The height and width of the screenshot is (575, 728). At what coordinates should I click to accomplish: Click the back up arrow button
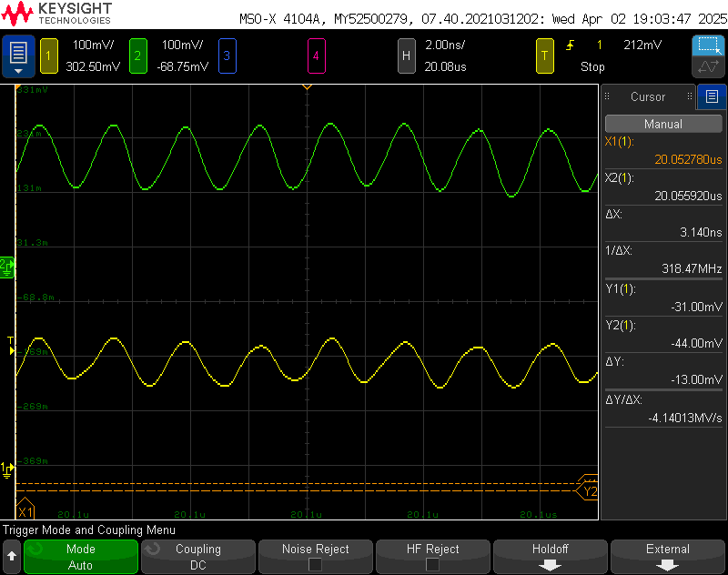[12, 557]
